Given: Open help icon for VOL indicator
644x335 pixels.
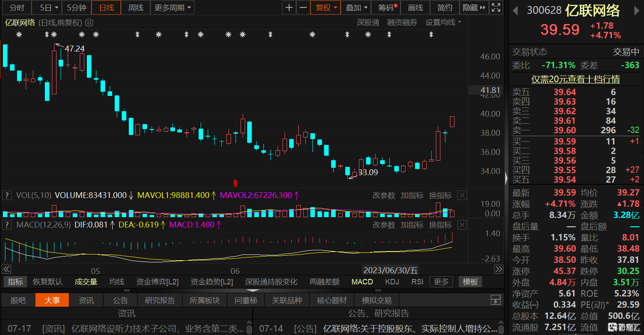Looking at the screenshot, I should pyautogui.click(x=7, y=195).
